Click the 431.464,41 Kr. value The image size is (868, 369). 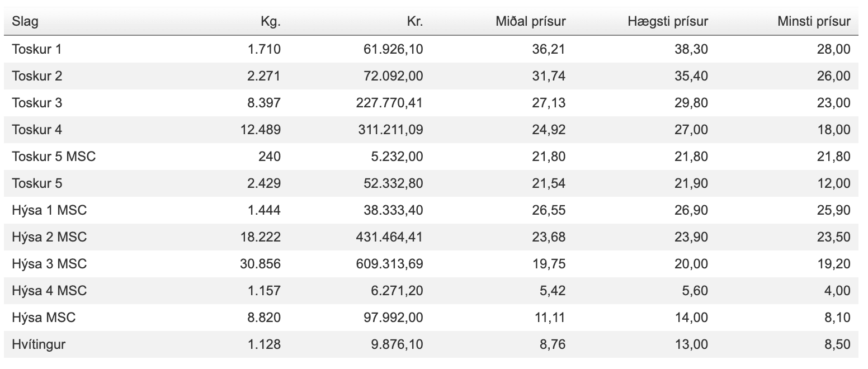[389, 237]
